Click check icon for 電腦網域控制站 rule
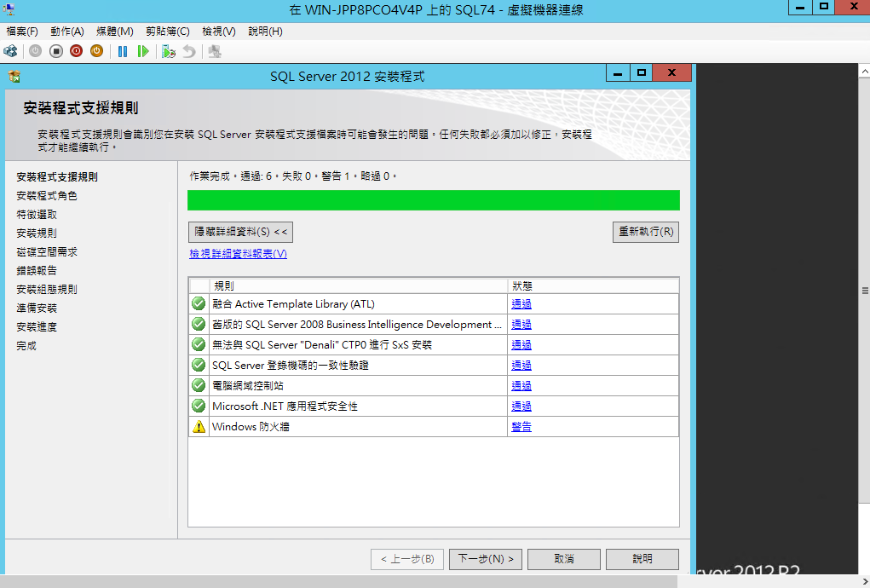Screen dimensions: 870x588 tap(199, 385)
